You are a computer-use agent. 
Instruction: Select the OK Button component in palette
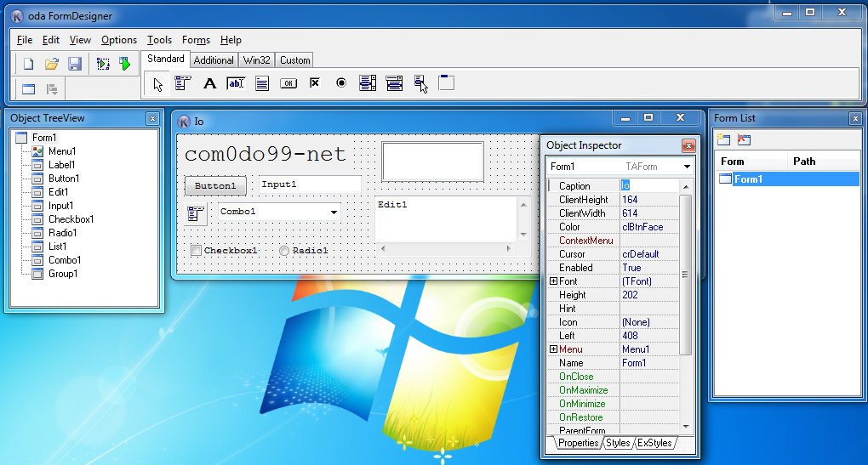tap(288, 83)
